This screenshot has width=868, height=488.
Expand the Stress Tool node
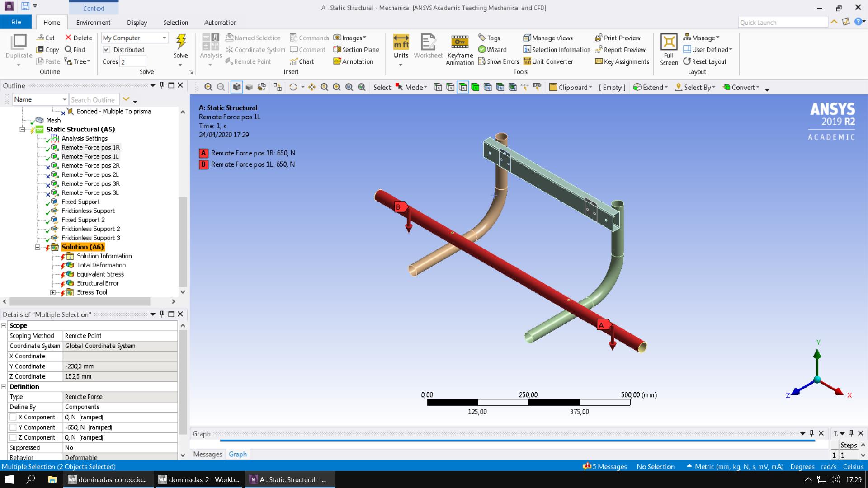pyautogui.click(x=53, y=292)
